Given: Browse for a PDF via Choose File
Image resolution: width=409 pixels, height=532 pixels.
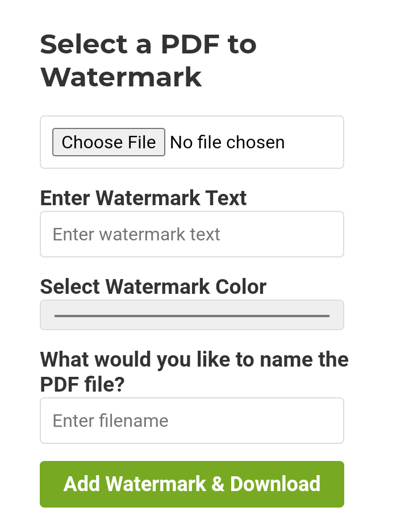Looking at the screenshot, I should [x=108, y=142].
